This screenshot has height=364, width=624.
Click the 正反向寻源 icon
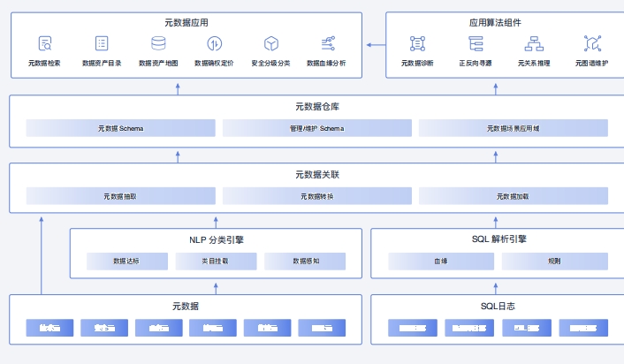point(476,43)
